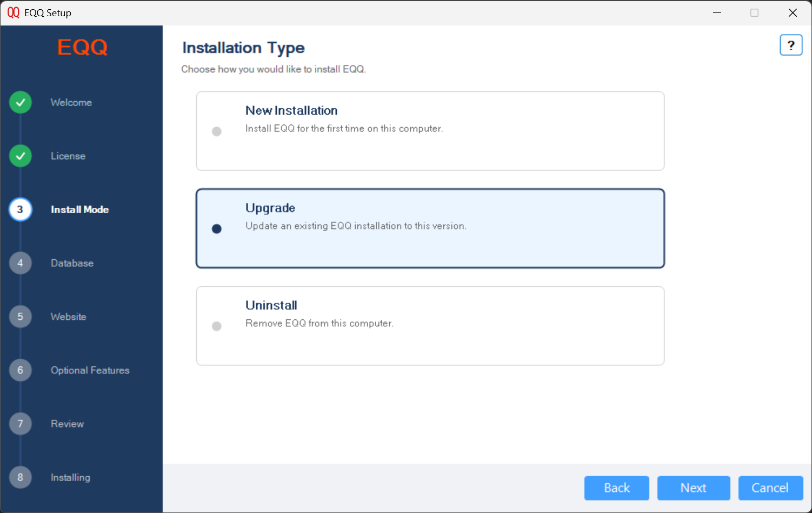The image size is (812, 513).
Task: Go back to the License step
Action: coord(616,488)
